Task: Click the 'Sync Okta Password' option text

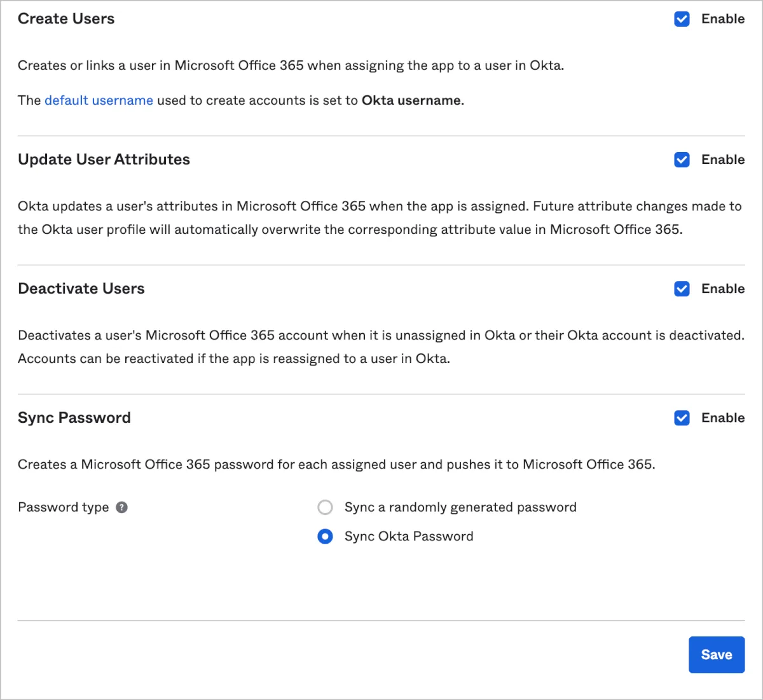Action: [409, 537]
